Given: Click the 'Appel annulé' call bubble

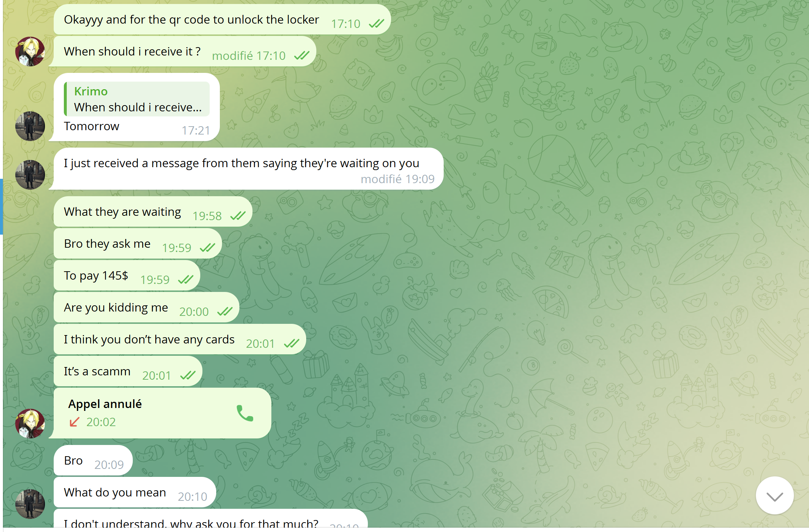Looking at the screenshot, I should 161,413.
